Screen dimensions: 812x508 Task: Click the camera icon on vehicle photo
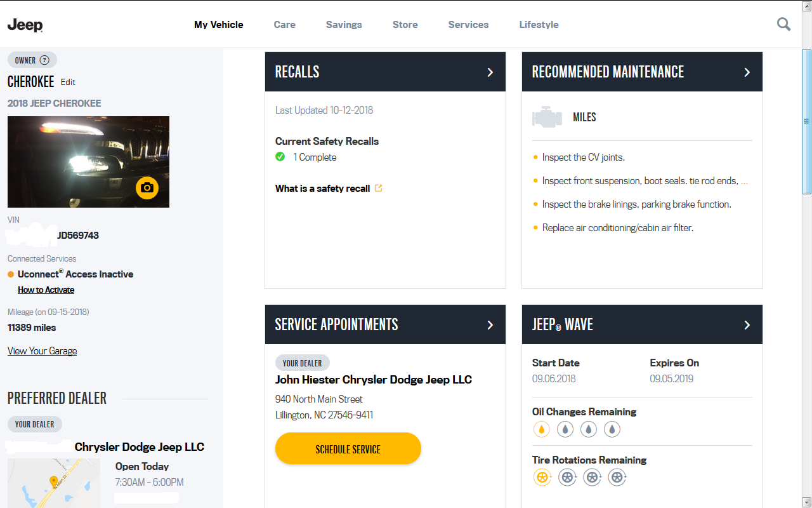click(147, 188)
